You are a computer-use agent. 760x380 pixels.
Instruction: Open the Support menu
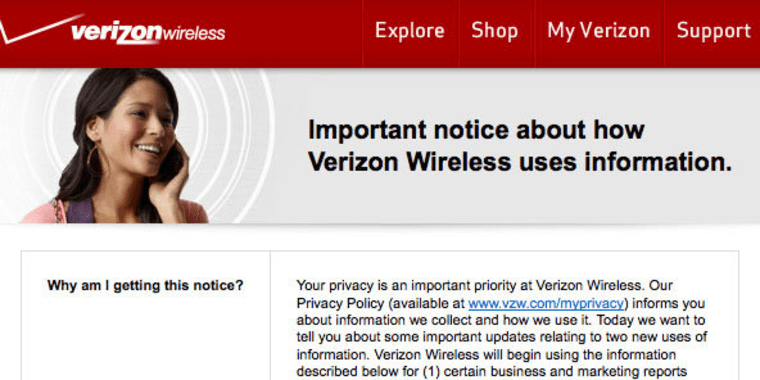click(713, 31)
